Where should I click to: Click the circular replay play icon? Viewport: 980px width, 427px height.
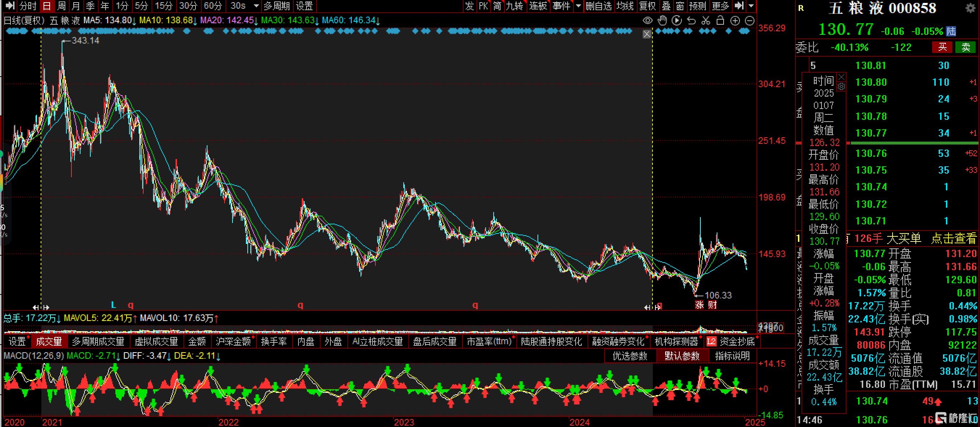coord(677,21)
